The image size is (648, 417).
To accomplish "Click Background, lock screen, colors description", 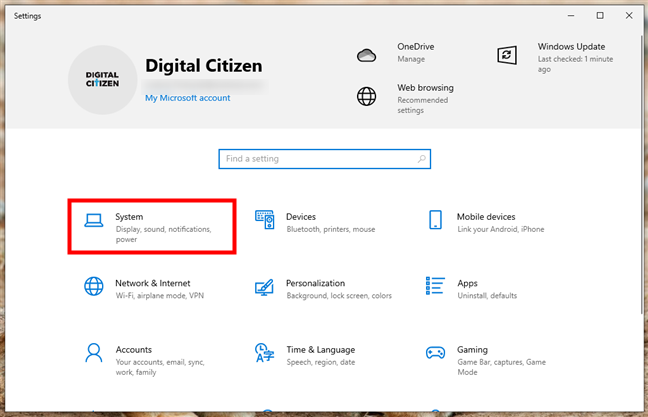I will click(339, 296).
